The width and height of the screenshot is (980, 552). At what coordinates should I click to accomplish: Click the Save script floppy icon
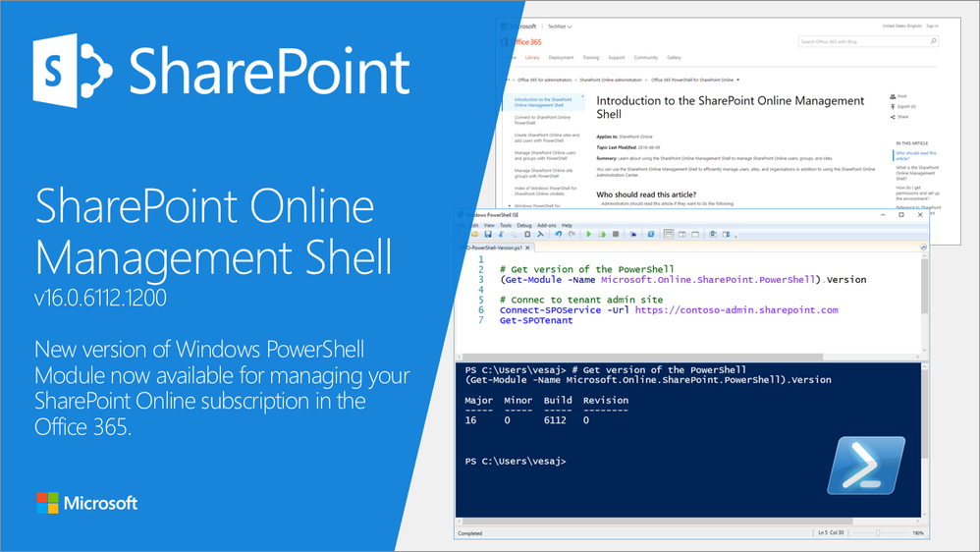pyautogui.click(x=488, y=234)
